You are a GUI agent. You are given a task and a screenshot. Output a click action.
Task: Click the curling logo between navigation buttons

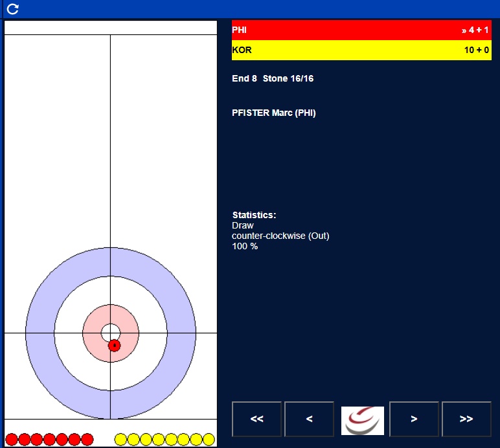pyautogui.click(x=362, y=420)
